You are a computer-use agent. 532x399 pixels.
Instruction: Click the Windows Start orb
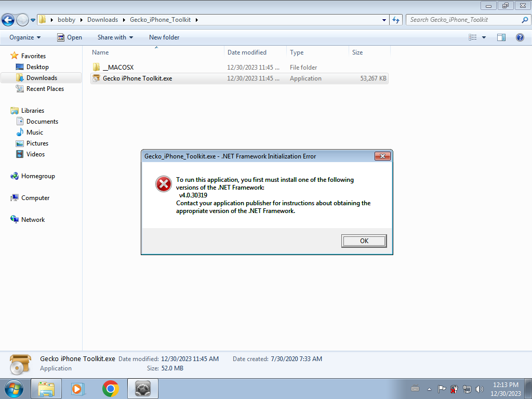click(x=14, y=389)
